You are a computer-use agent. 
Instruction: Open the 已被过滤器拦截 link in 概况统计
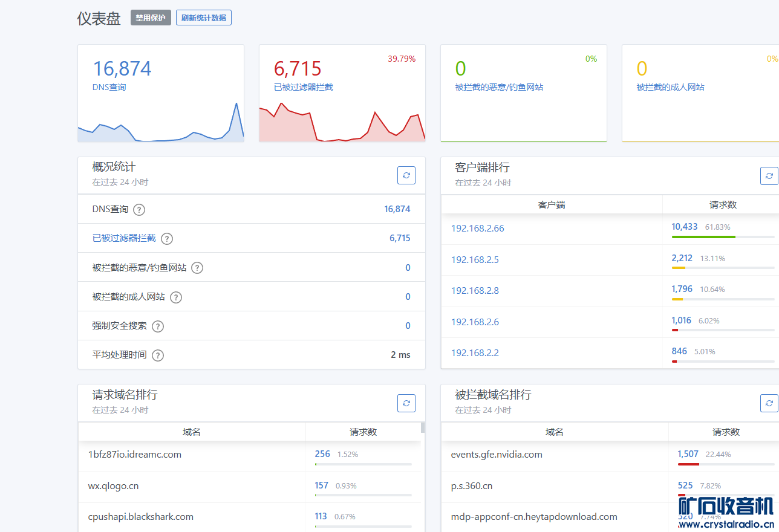(x=124, y=238)
